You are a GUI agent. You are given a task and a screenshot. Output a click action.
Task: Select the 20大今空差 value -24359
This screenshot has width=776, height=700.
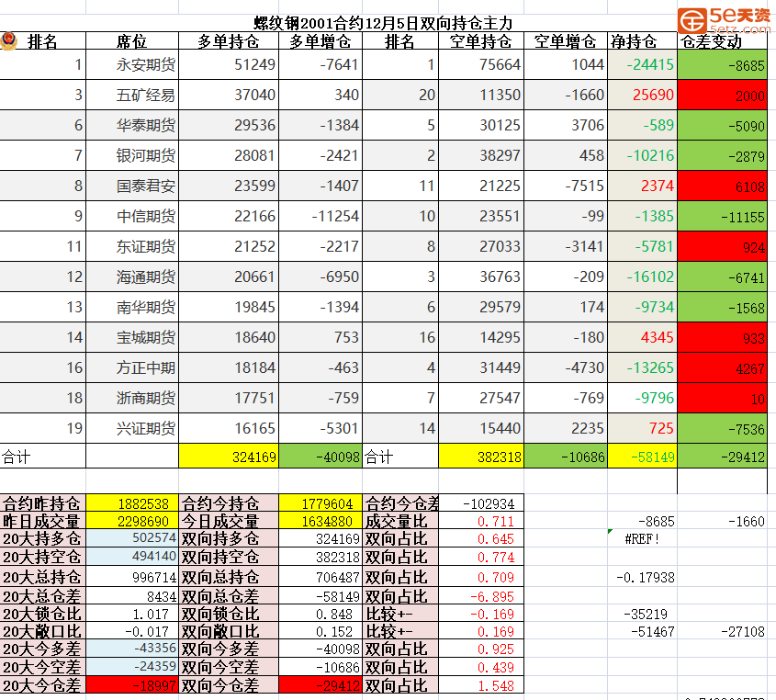click(132, 667)
